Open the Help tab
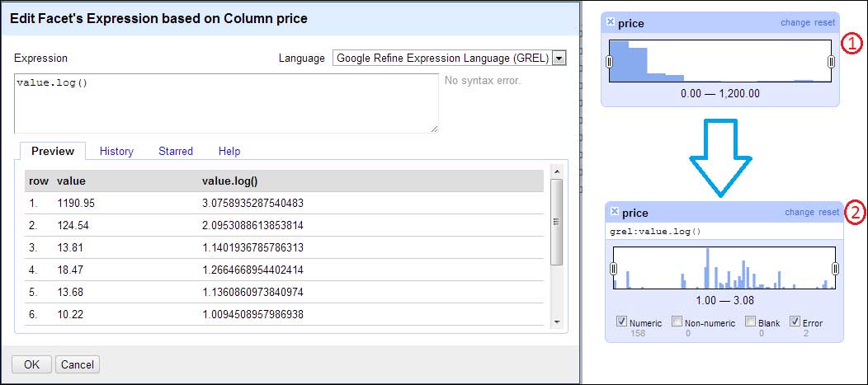Screen dimensions: 868x385 tap(229, 152)
